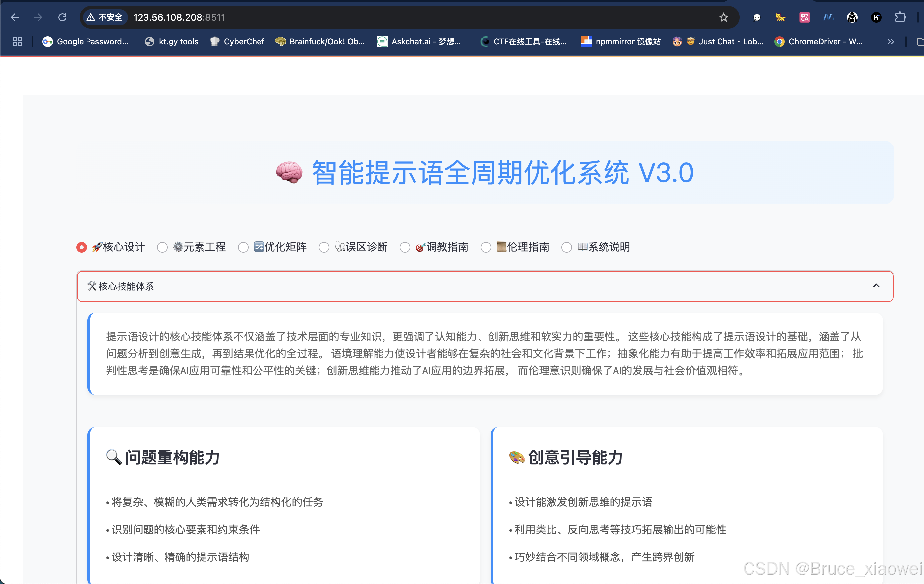This screenshot has height=584, width=924.
Task: Open the apps grid in bookmarks bar
Action: point(17,42)
